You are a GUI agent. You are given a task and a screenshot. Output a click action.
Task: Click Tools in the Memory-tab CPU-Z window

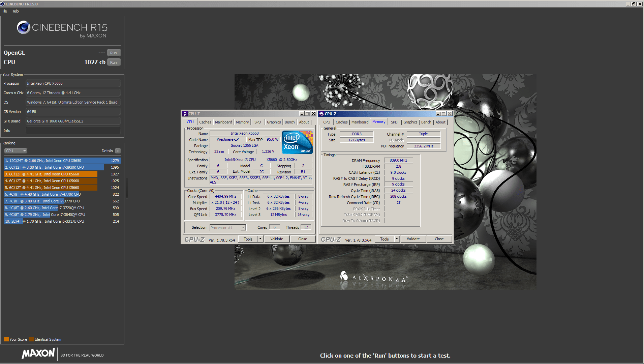point(385,239)
